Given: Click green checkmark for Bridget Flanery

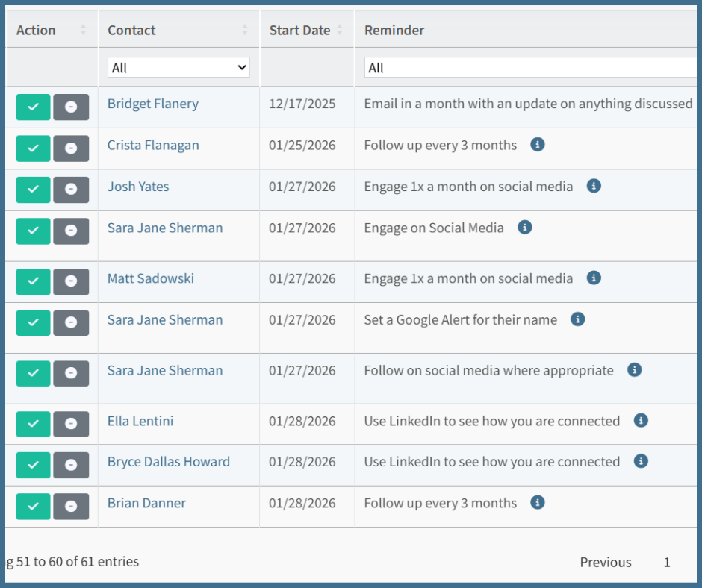Looking at the screenshot, I should point(33,107).
